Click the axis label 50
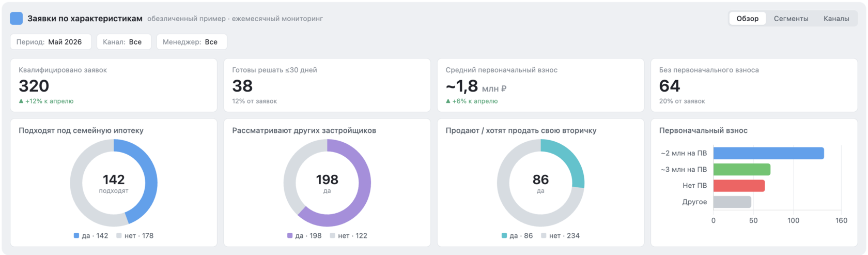Viewport: 868px width, 255px height. pyautogui.click(x=753, y=220)
